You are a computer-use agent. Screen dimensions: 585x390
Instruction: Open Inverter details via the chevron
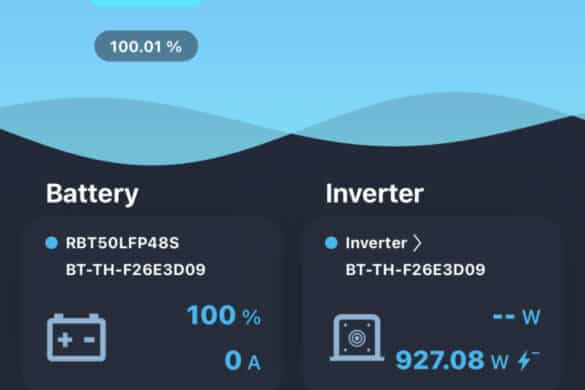pyautogui.click(x=417, y=243)
